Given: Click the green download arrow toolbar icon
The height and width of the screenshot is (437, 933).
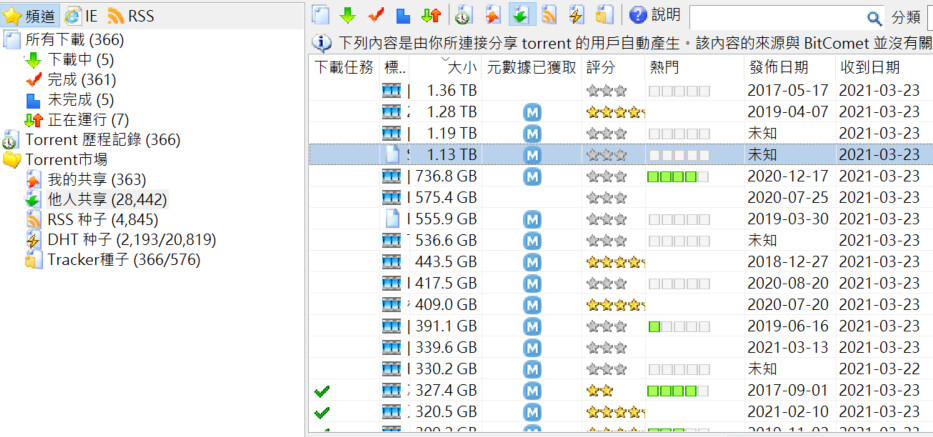Looking at the screenshot, I should pyautogui.click(x=348, y=15).
